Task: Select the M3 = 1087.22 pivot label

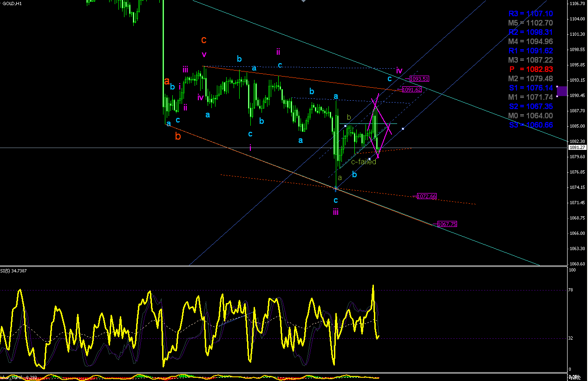Action: point(530,60)
